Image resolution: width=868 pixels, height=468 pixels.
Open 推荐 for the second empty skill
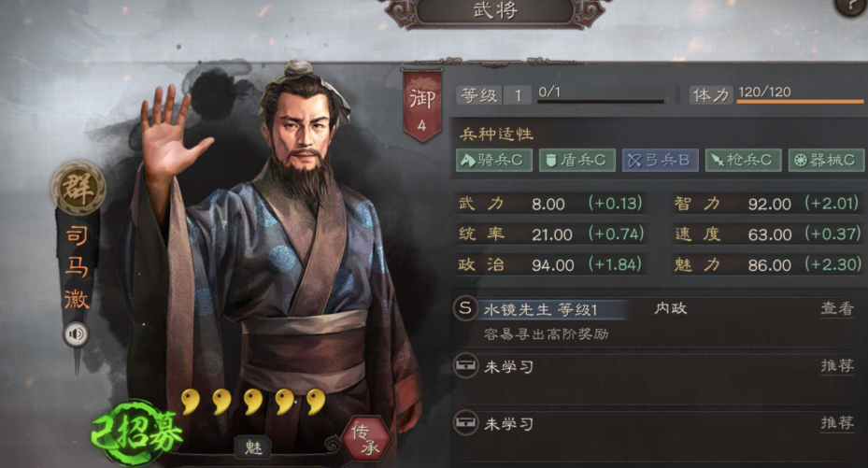click(x=837, y=422)
